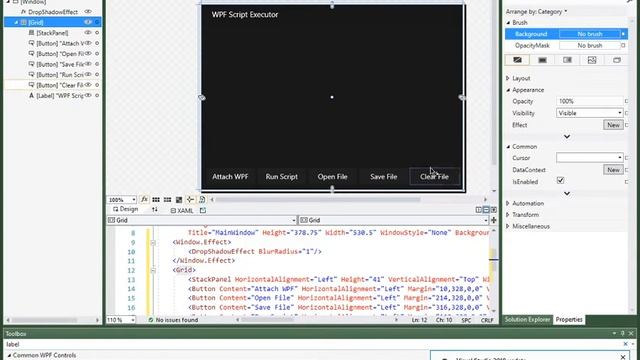
Task: Click Save File button in designer
Action: [384, 177]
